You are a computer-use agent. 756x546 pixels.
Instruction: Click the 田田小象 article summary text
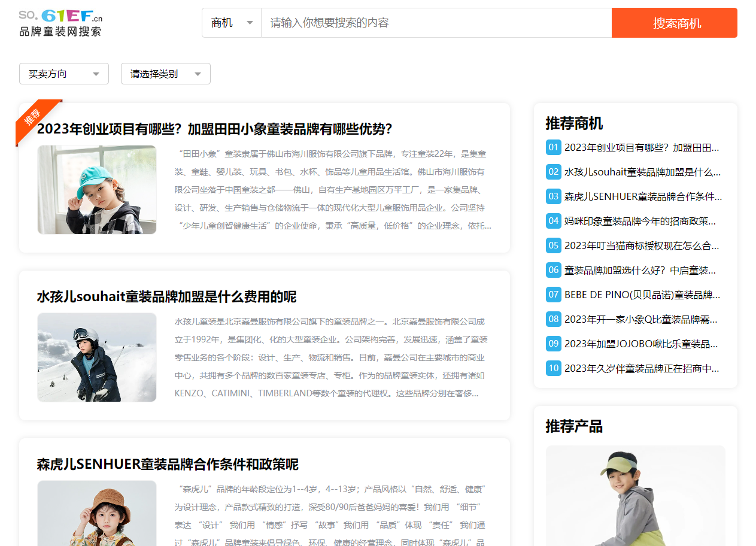(333, 190)
